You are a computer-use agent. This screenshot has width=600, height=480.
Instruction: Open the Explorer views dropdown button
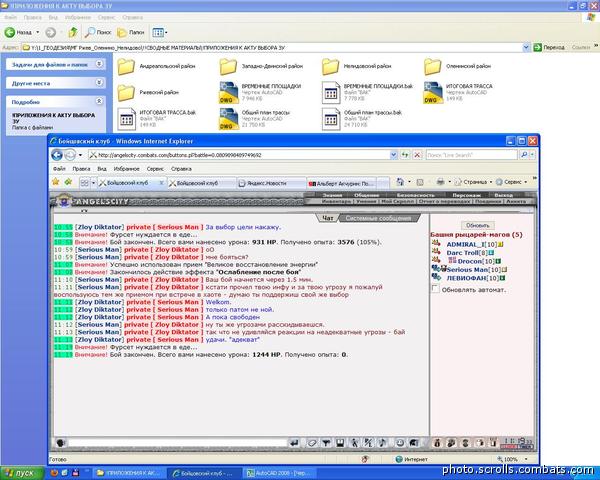159,33
